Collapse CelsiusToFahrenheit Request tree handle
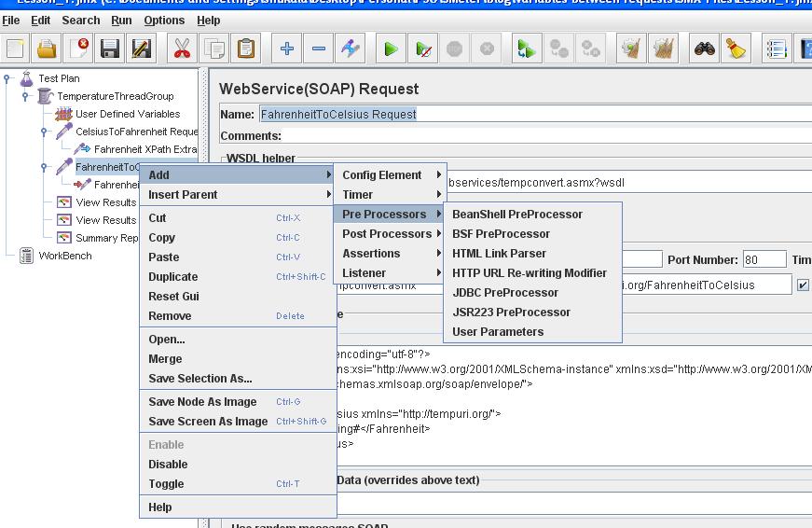 click(45, 132)
